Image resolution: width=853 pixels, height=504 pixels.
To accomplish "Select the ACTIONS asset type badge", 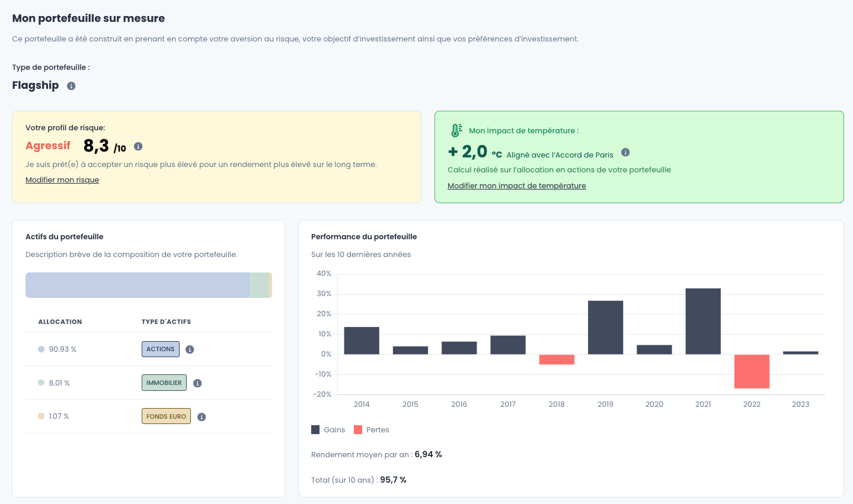I will tap(160, 349).
